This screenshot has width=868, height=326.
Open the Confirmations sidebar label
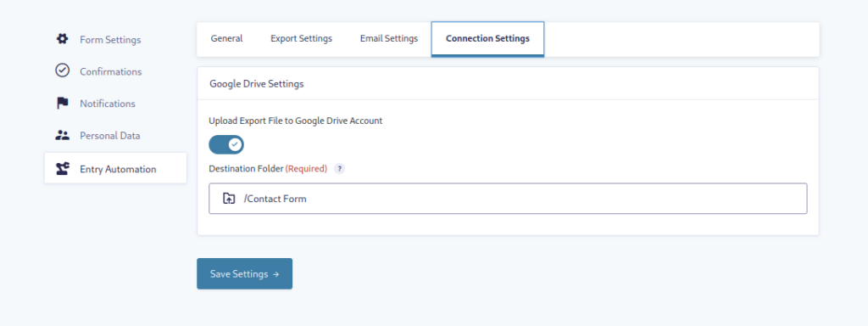point(111,72)
